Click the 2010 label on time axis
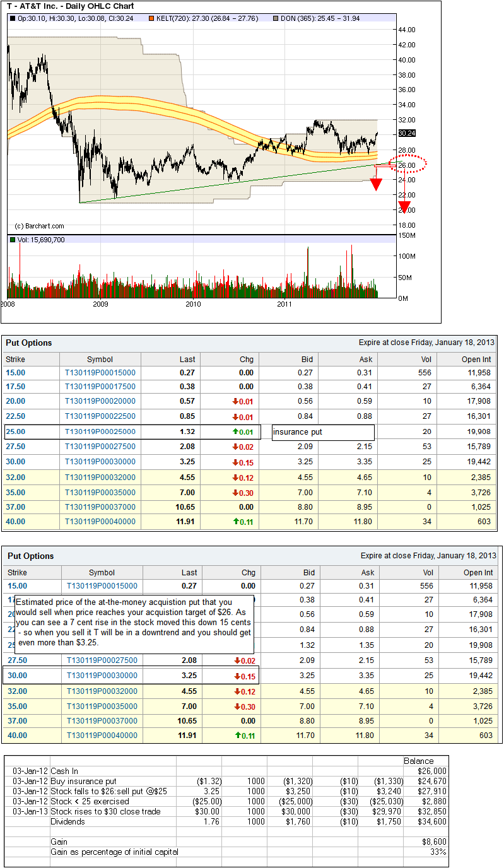The image size is (504, 868). tap(192, 304)
